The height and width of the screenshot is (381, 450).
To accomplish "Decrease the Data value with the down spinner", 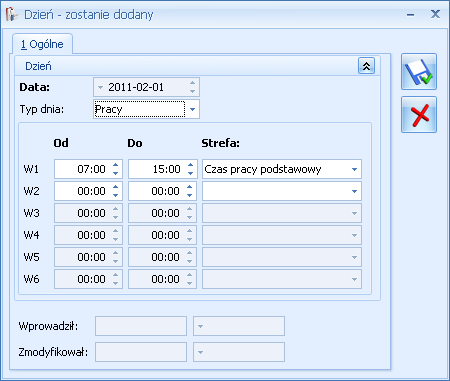I will point(192,91).
